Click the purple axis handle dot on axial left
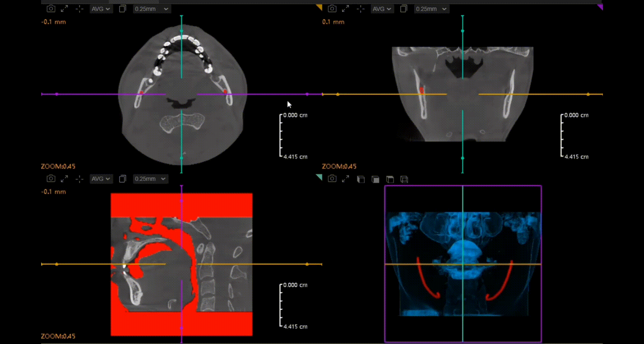 [57, 94]
